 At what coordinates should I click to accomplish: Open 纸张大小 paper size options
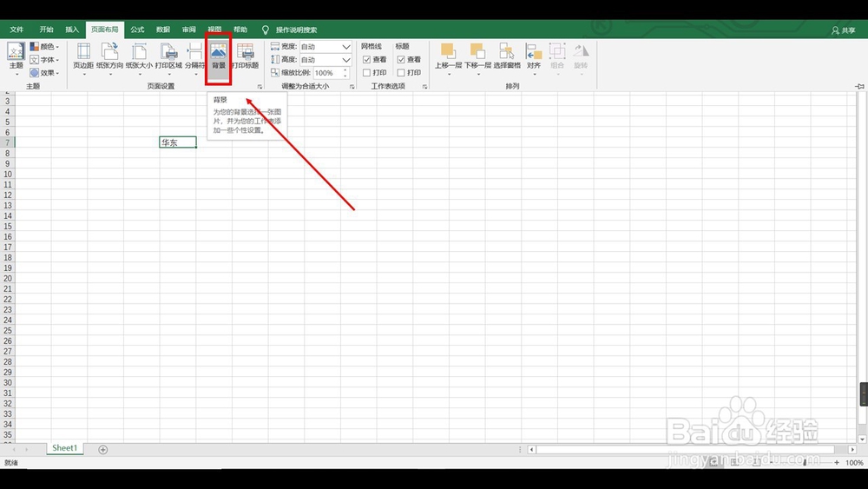[139, 57]
